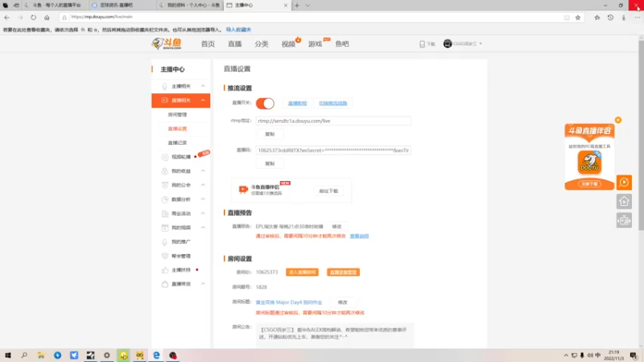Click the 我的公会 sidebar icon

(165, 185)
